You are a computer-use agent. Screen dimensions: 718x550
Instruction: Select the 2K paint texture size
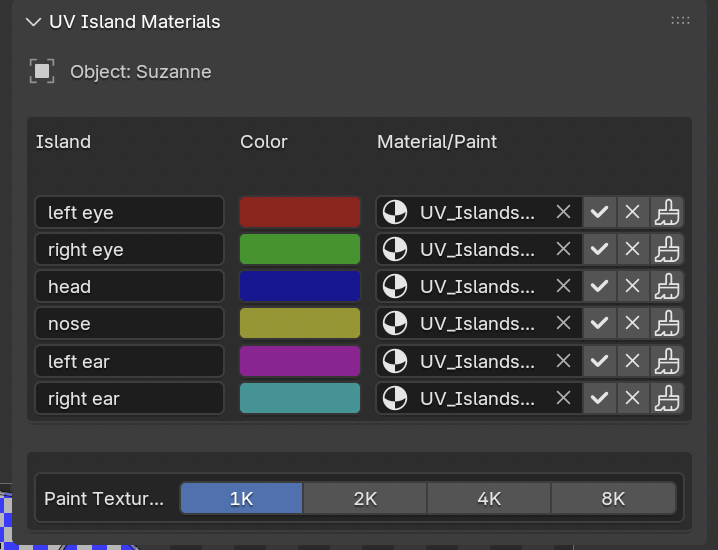click(365, 499)
